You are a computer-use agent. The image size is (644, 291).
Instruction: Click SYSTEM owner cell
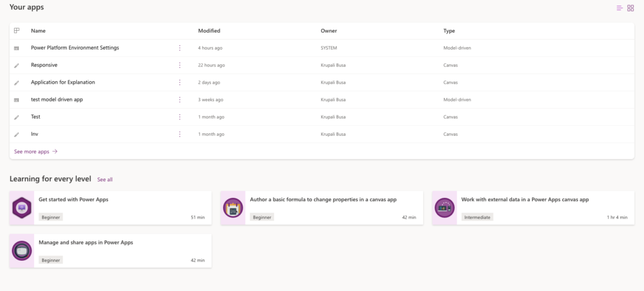[x=328, y=48]
